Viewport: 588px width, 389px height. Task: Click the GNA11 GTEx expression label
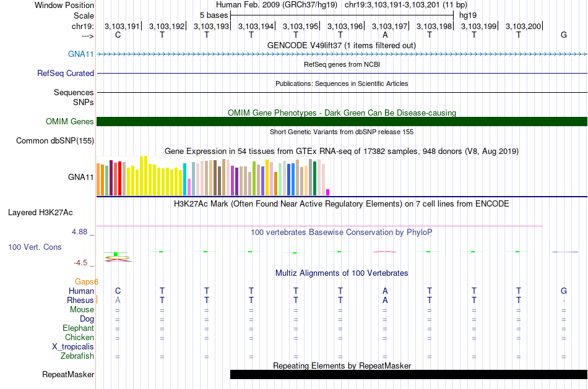click(80, 177)
